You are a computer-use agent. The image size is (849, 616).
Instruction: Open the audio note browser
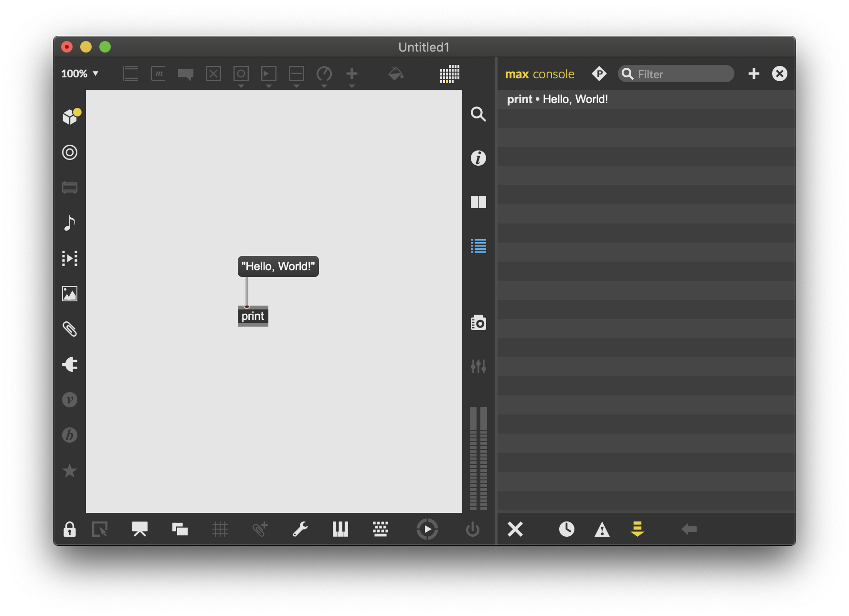click(70, 223)
